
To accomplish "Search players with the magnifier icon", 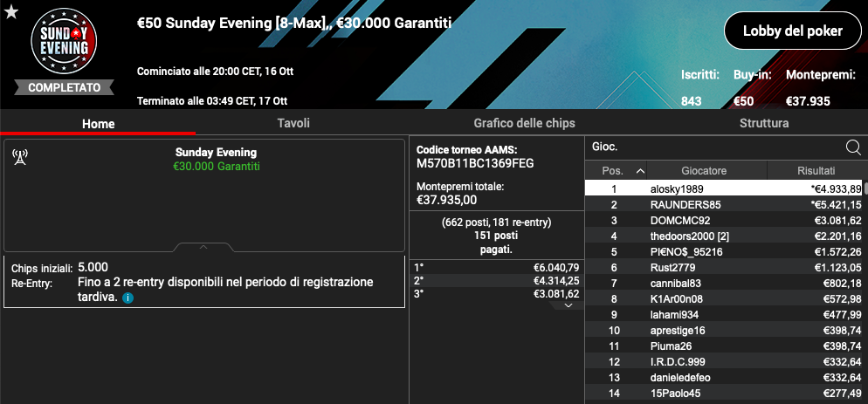I will click(853, 147).
